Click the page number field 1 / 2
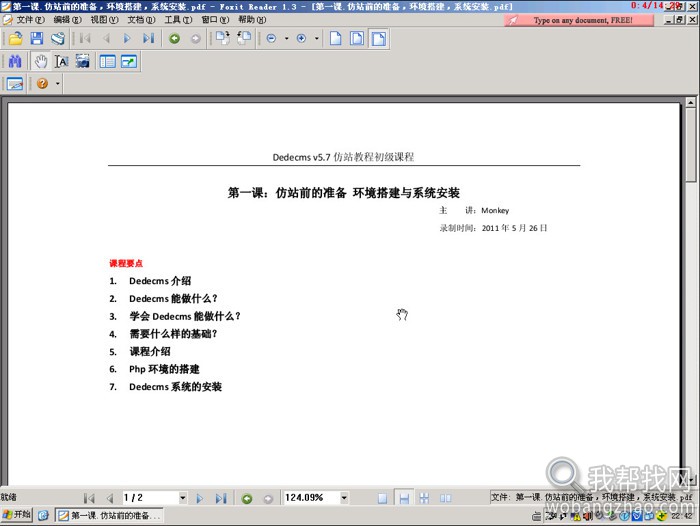 [150, 497]
